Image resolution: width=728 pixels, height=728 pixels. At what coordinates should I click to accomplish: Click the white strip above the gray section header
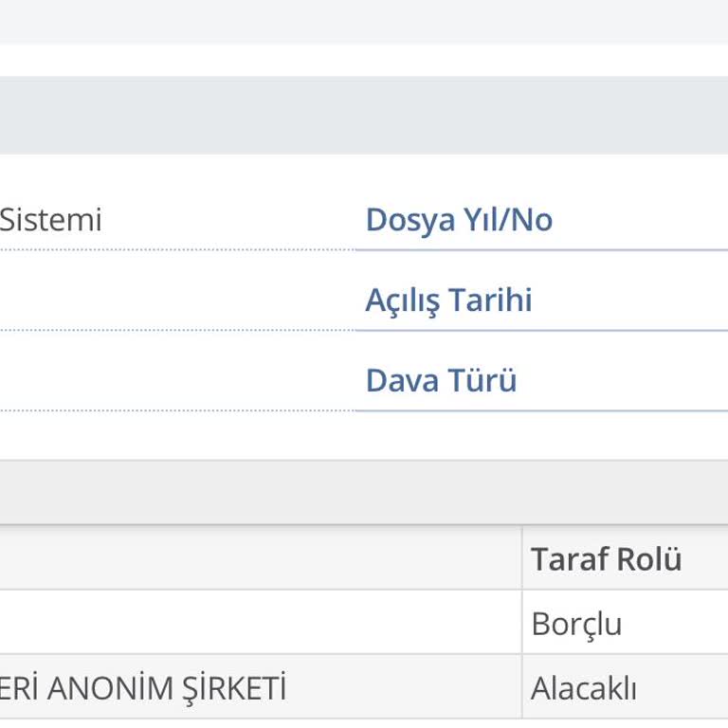point(364,60)
